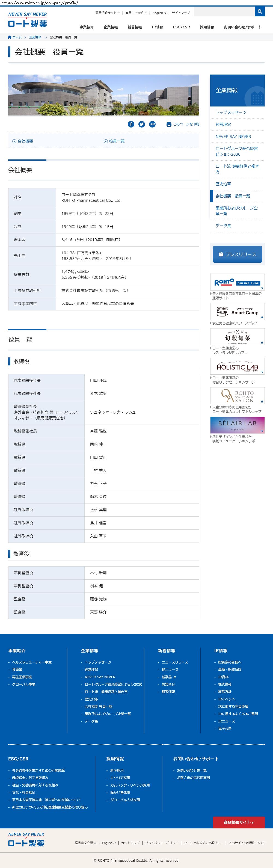273x868 pixels.
Task: Open 旬穀旬菜 restaurant banner
Action: click(237, 337)
